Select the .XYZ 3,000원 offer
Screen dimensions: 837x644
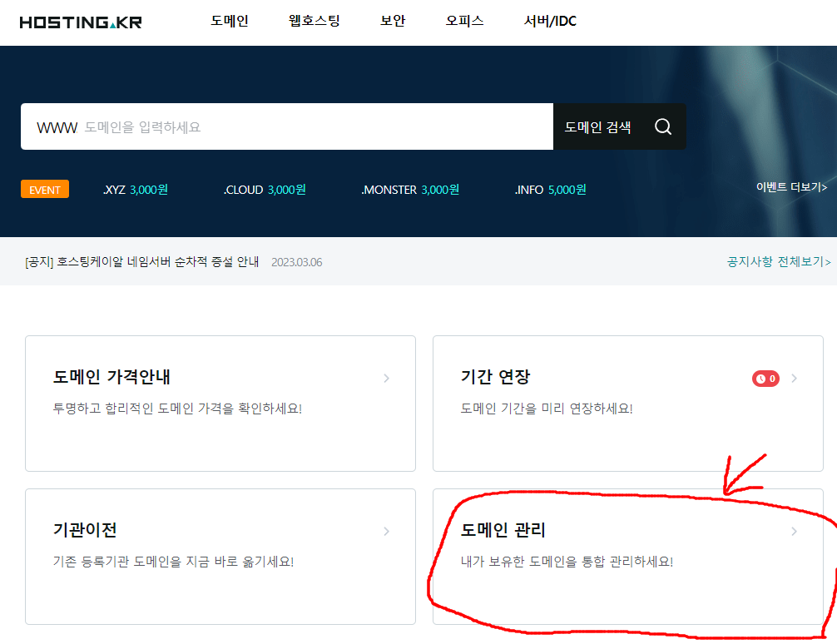pyautogui.click(x=136, y=190)
